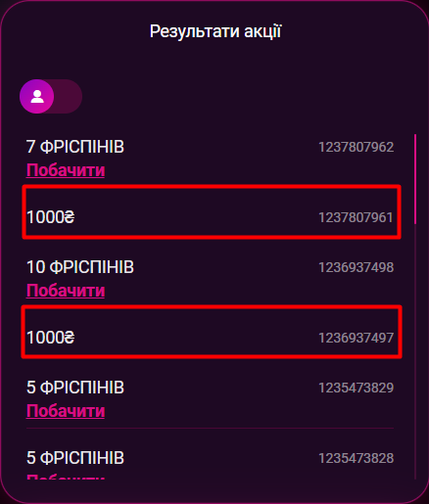
Task: Click ticket number 1235473829
Action: tap(356, 388)
